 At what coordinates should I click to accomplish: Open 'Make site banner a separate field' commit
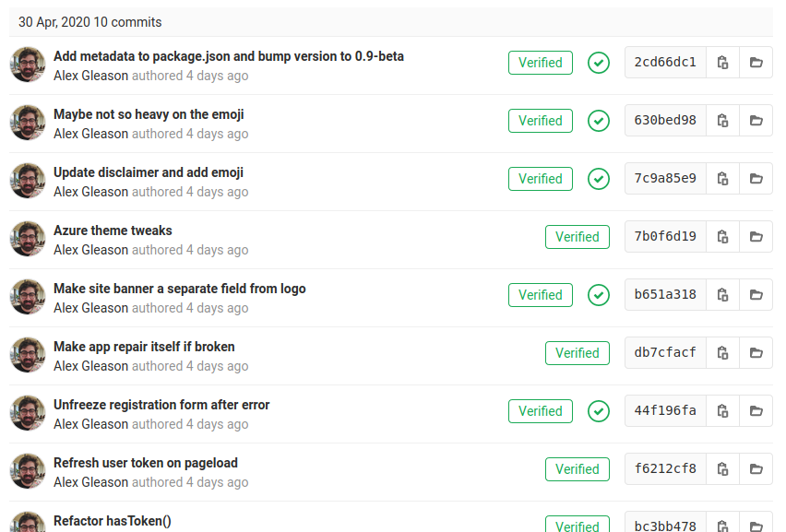pyautogui.click(x=179, y=289)
